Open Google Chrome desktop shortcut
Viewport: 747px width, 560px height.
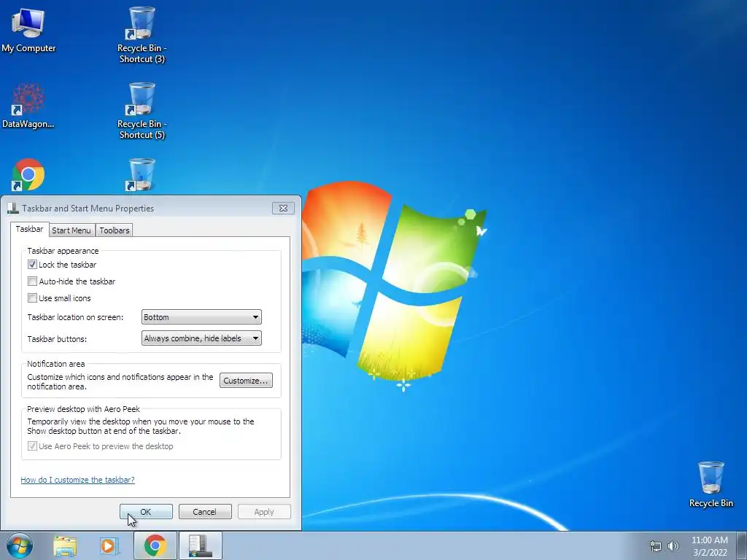click(x=28, y=175)
